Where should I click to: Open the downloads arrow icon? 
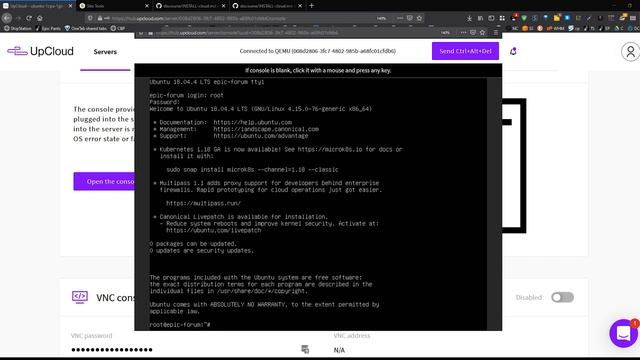point(469,18)
